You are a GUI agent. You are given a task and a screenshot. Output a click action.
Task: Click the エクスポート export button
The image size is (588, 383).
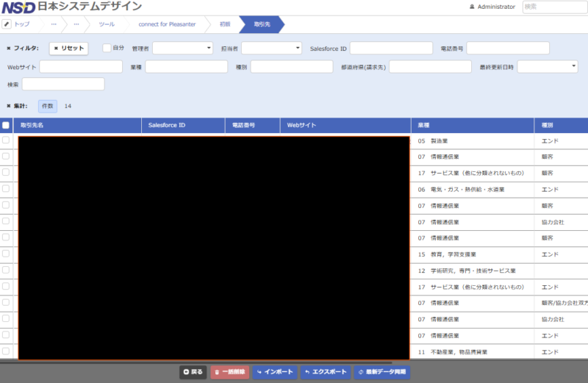click(326, 372)
